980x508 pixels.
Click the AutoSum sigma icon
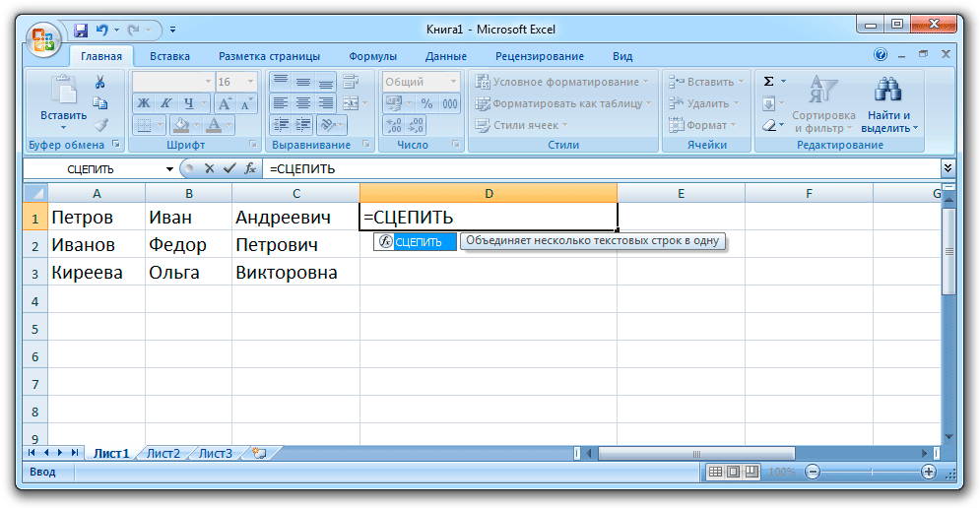point(769,82)
